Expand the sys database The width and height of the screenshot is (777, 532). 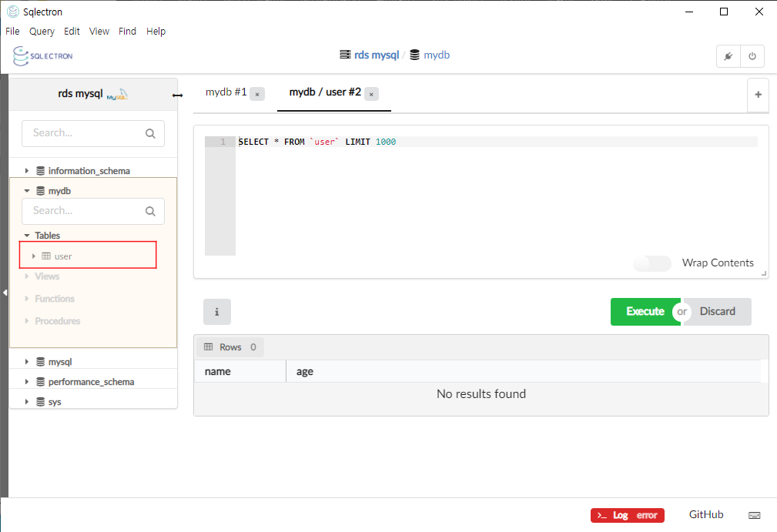27,402
